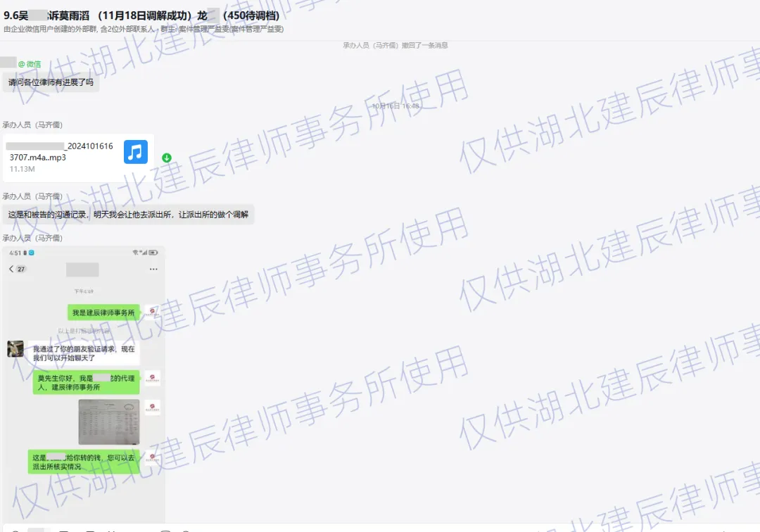760x532 pixels.
Task: Select the message 请问各位律师有进展了吗
Action: tap(51, 82)
